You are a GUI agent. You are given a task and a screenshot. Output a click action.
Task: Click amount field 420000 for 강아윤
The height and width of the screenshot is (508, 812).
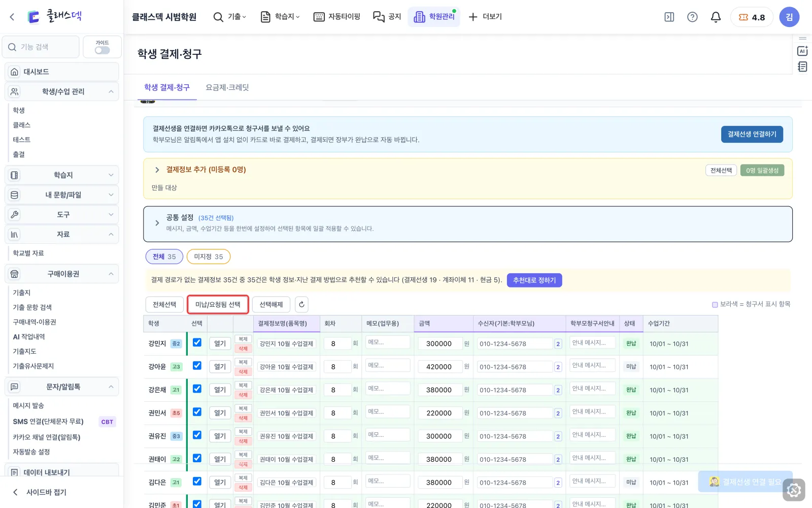pyautogui.click(x=440, y=367)
